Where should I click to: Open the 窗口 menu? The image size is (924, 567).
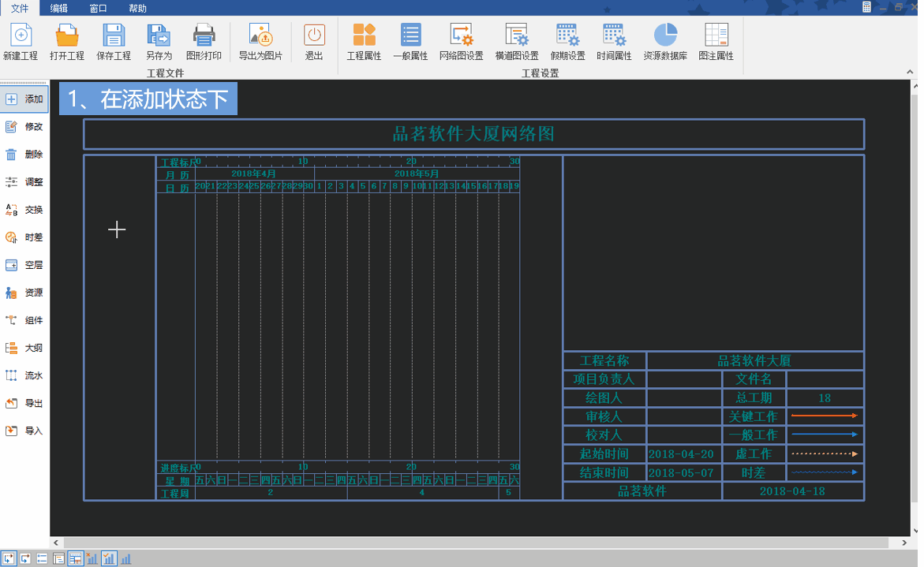[96, 8]
